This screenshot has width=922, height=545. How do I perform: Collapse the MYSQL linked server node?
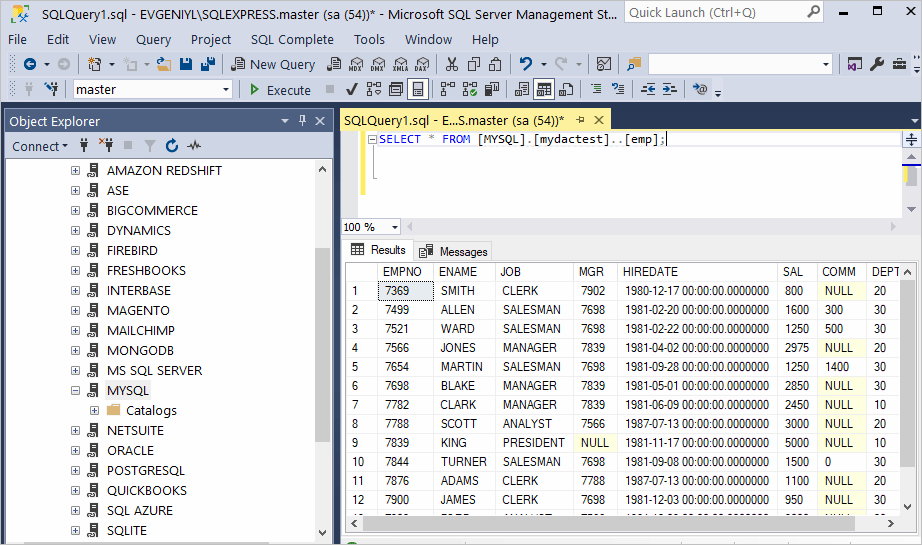75,390
